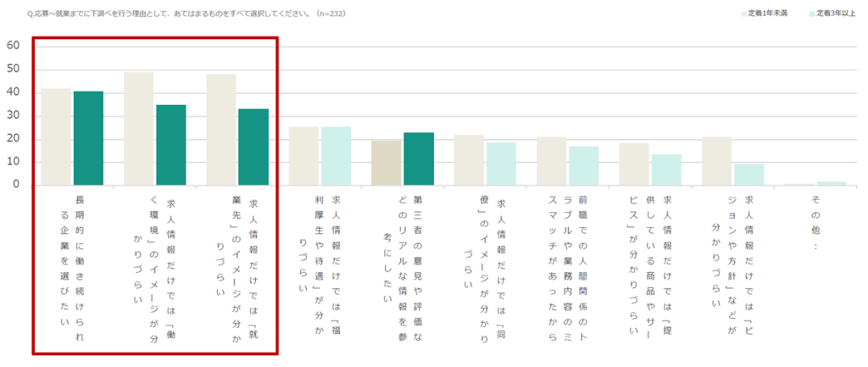Select the dark green bar for 就業先のイメージ
Image resolution: width=868 pixels, height=367 pixels.
(253, 147)
